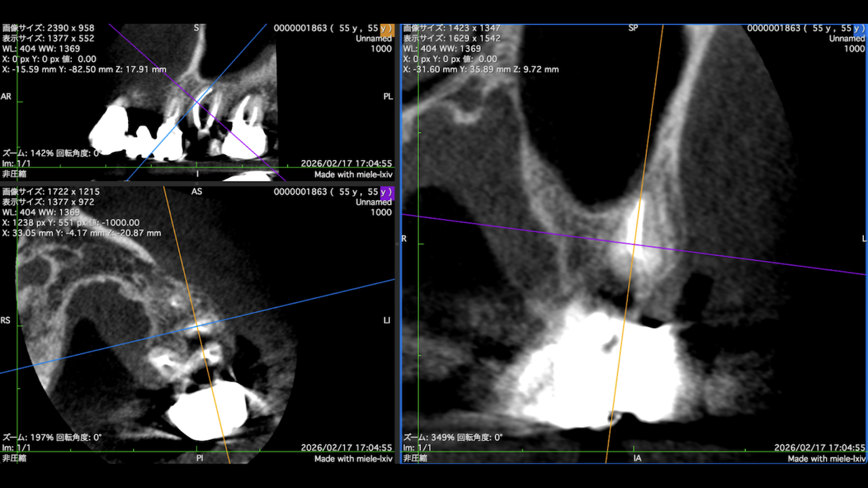Click the SP orientation label atop right view
Screen dimensions: 868x488
[x=633, y=28]
